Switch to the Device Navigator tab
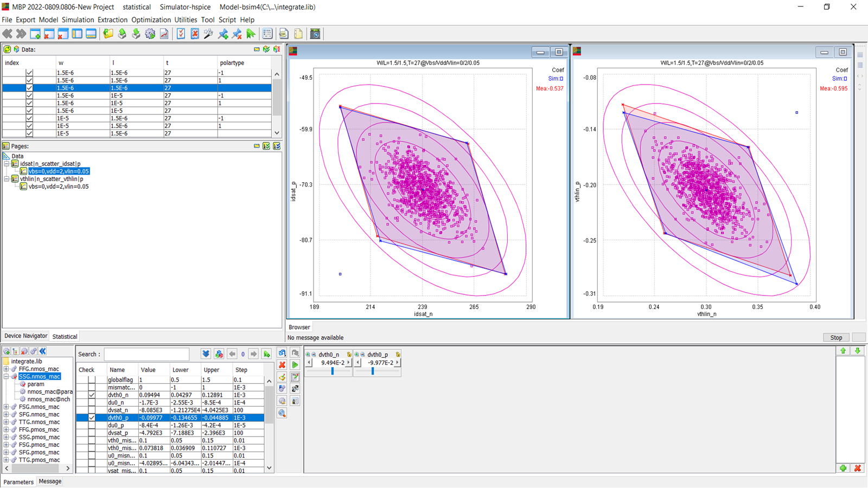This screenshot has width=868, height=488. coord(25,336)
